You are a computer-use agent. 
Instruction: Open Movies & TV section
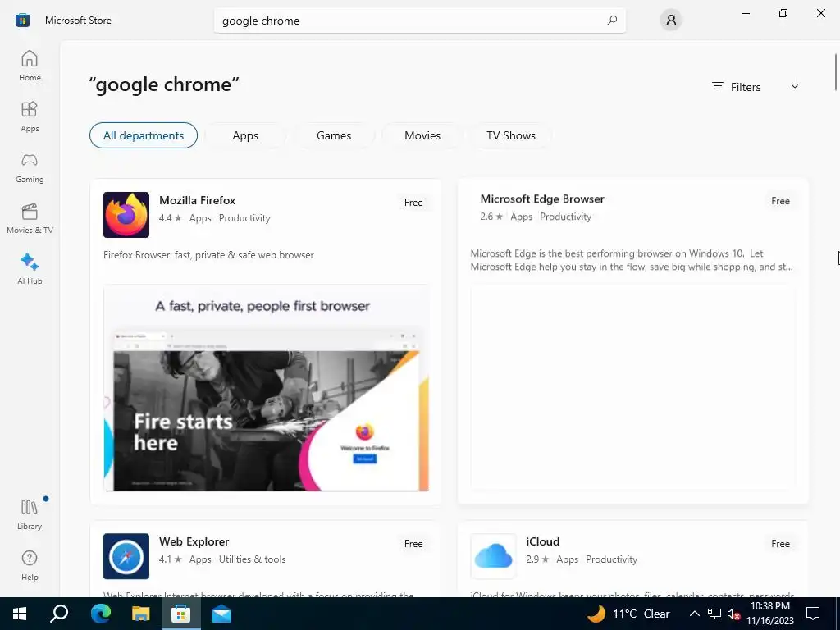click(30, 218)
